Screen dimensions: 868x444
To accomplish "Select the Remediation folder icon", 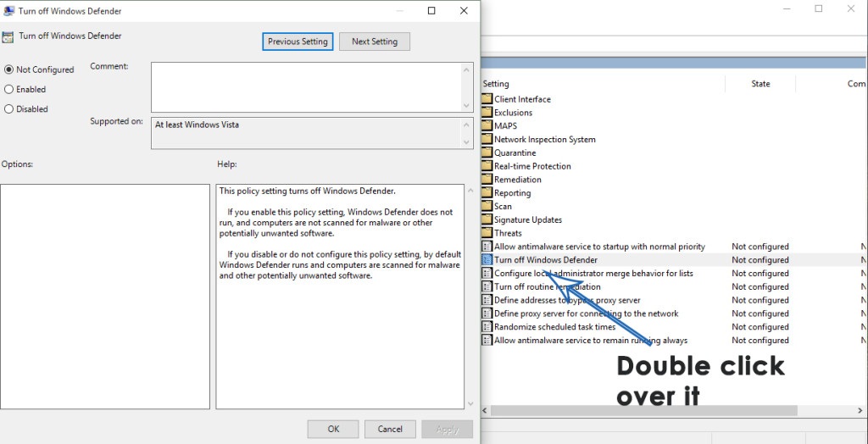I will (x=487, y=180).
